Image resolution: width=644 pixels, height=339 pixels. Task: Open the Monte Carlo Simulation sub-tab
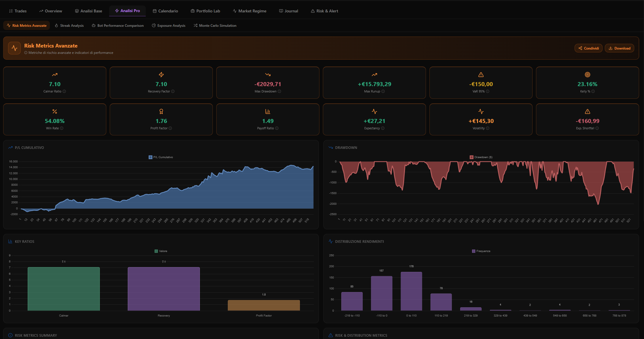[215, 26]
